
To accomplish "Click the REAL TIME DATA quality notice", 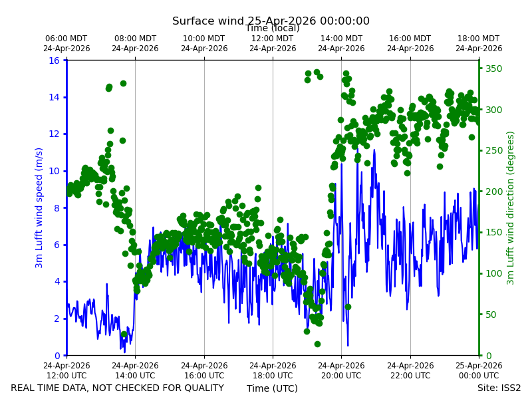I will point(118,388).
